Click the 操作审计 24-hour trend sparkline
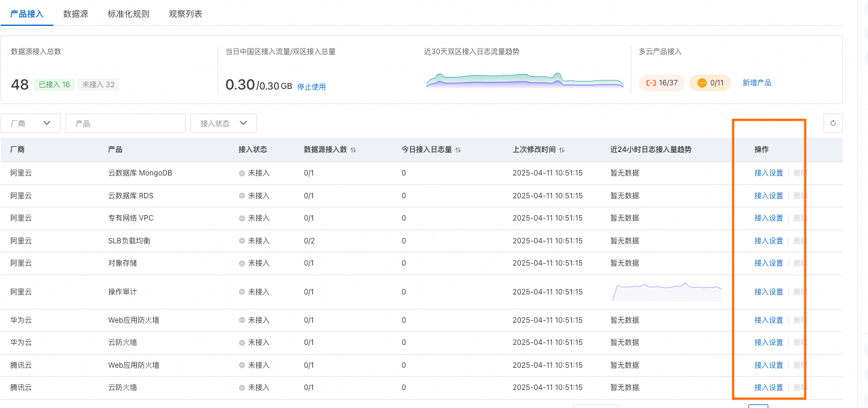The height and width of the screenshot is (408, 868). (x=667, y=292)
